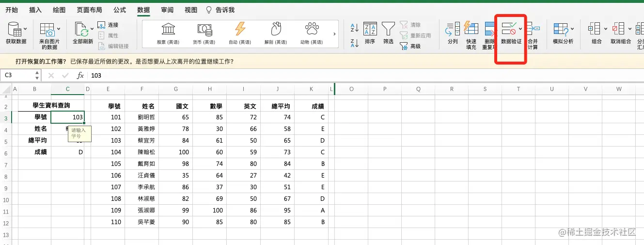
Task: Expand the 组合 dropdown arrow
Action: pos(605,29)
